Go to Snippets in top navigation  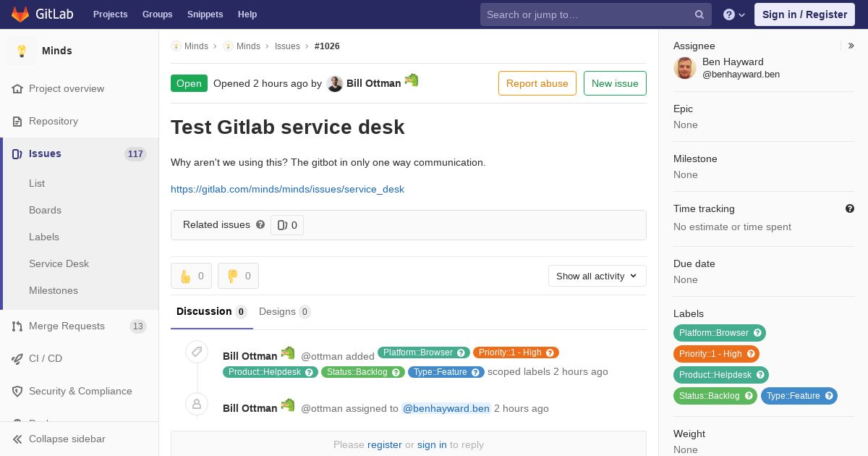[205, 14]
